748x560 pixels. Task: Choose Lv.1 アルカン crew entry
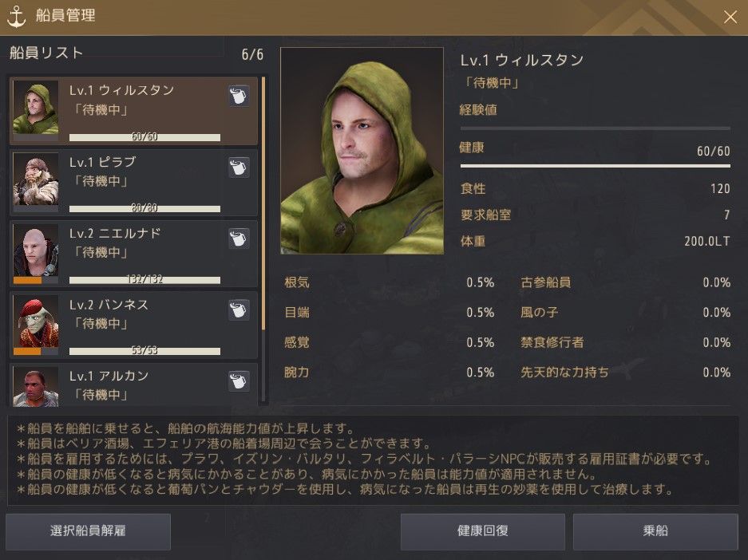click(133, 385)
